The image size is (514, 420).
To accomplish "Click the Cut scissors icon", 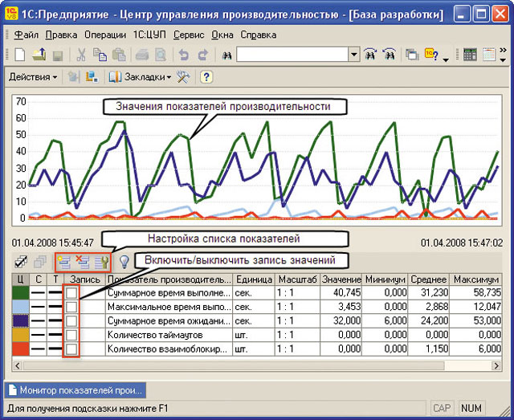I will tap(80, 55).
